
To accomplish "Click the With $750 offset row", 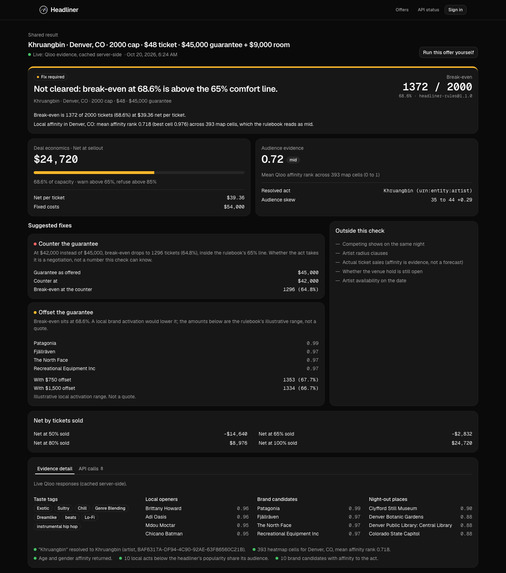I will tap(176, 380).
